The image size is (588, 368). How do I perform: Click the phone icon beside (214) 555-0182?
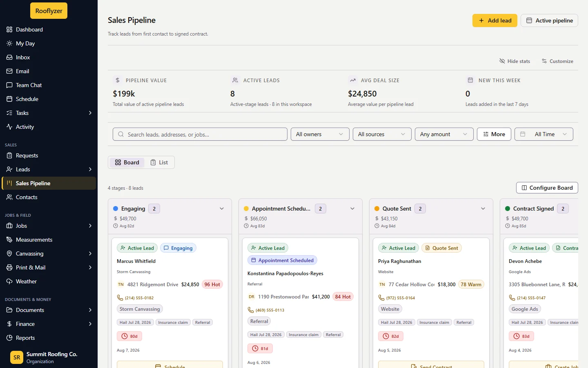tap(120, 298)
